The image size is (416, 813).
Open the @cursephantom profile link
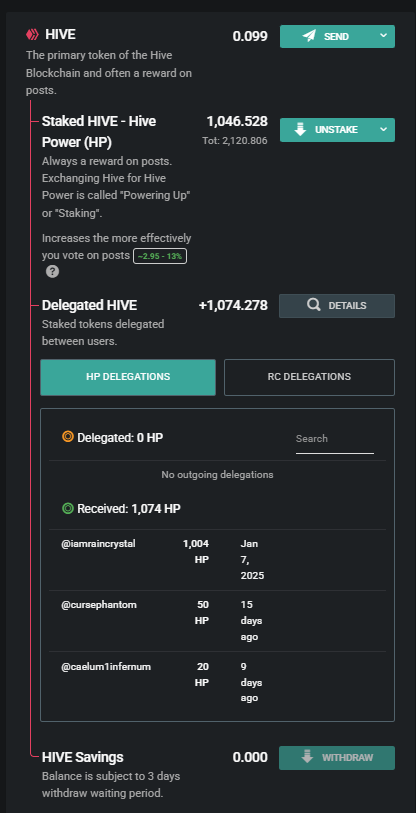coord(99,605)
